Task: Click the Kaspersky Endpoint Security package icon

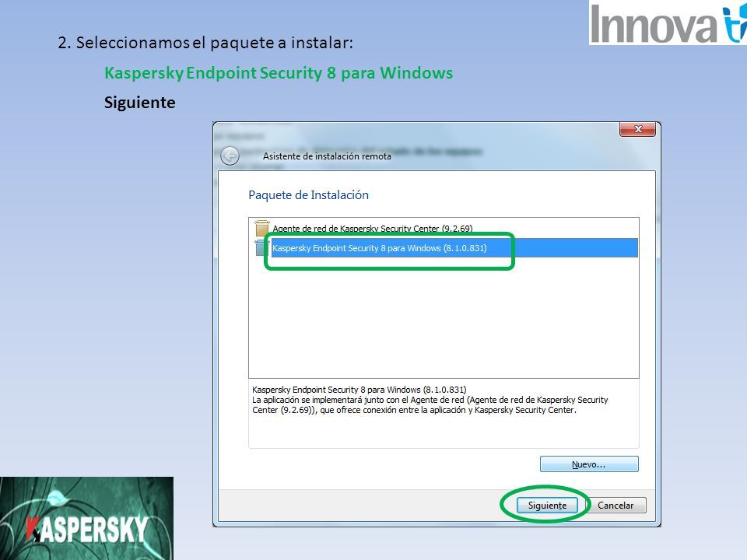Action: [261, 247]
